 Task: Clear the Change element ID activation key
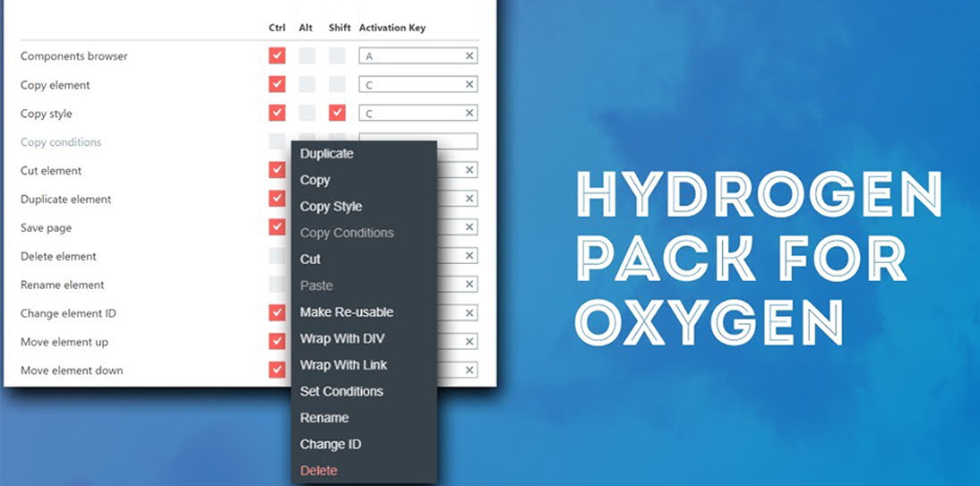[x=469, y=313]
